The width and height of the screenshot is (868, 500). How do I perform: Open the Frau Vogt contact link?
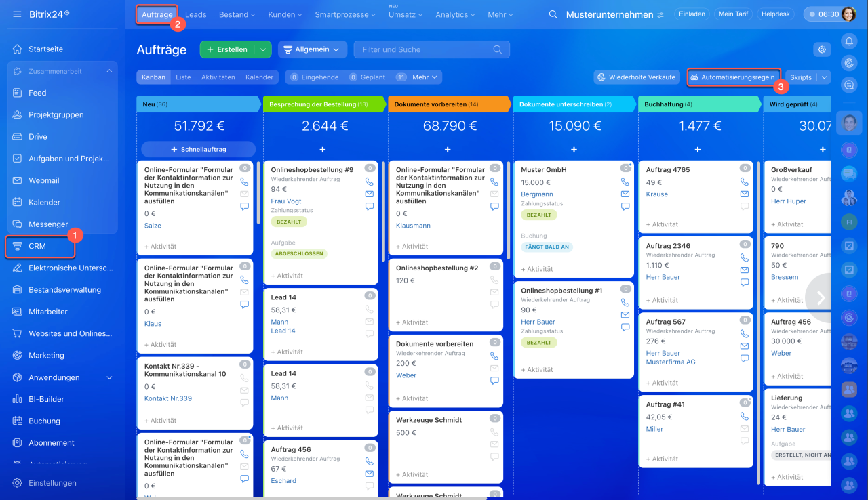coord(286,201)
